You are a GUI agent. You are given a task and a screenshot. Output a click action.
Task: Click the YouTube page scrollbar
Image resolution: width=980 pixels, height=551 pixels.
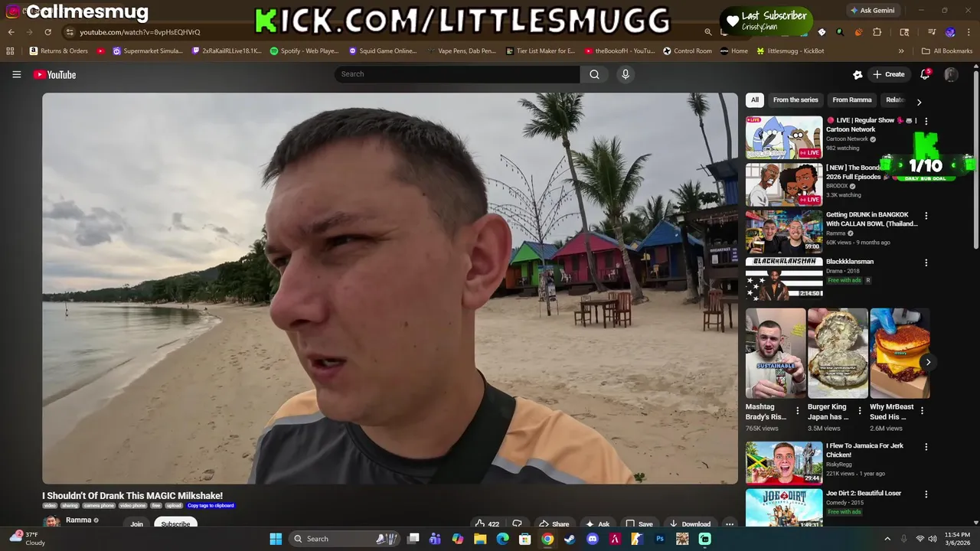pyautogui.click(x=975, y=160)
